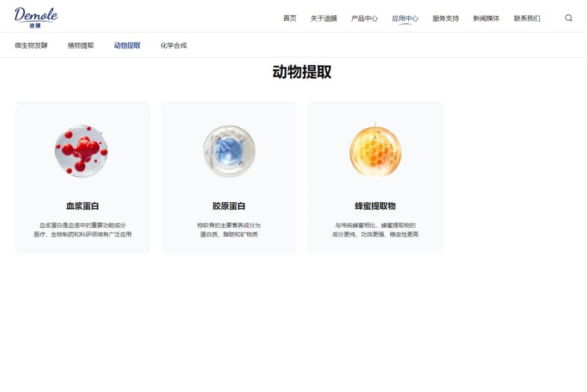
Task: Switch to the 微生物发酵 tab
Action: 31,46
